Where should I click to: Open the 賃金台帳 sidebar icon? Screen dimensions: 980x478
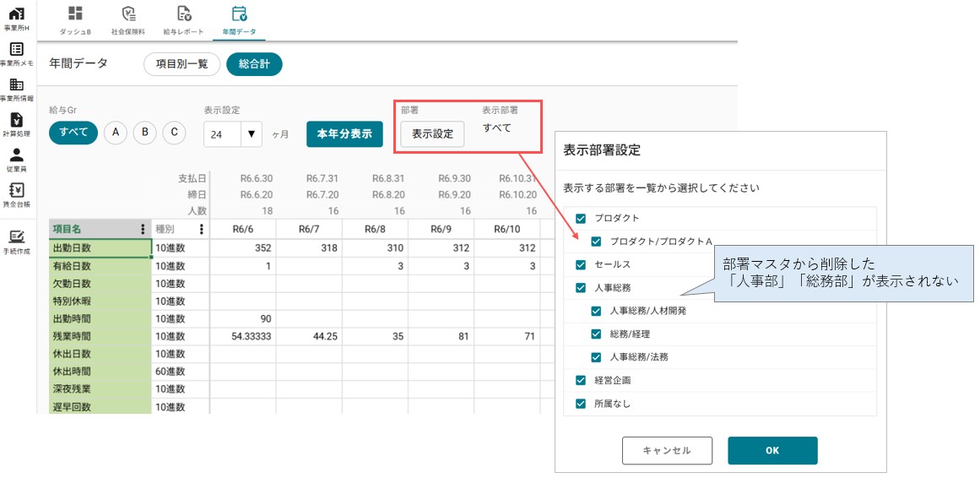point(17,190)
